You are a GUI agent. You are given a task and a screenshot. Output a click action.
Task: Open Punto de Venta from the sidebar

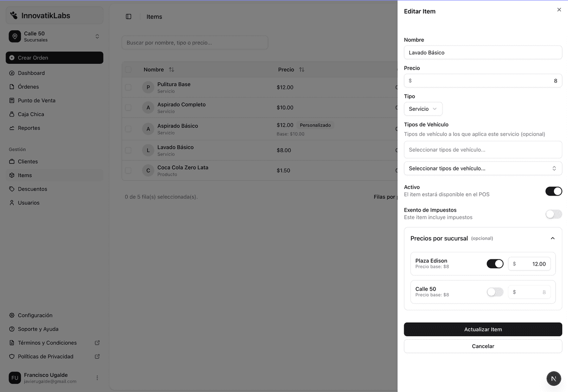pyautogui.click(x=36, y=100)
